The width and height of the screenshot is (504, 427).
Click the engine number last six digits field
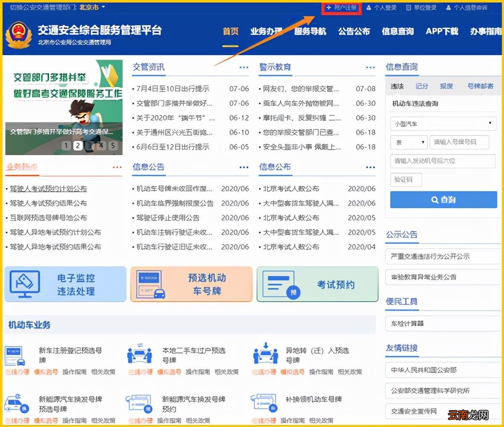443,161
